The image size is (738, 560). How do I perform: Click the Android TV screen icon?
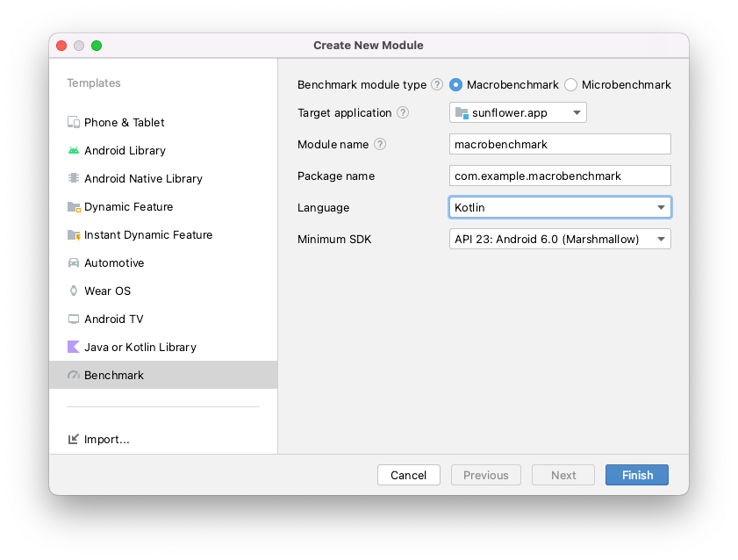pyautogui.click(x=74, y=319)
